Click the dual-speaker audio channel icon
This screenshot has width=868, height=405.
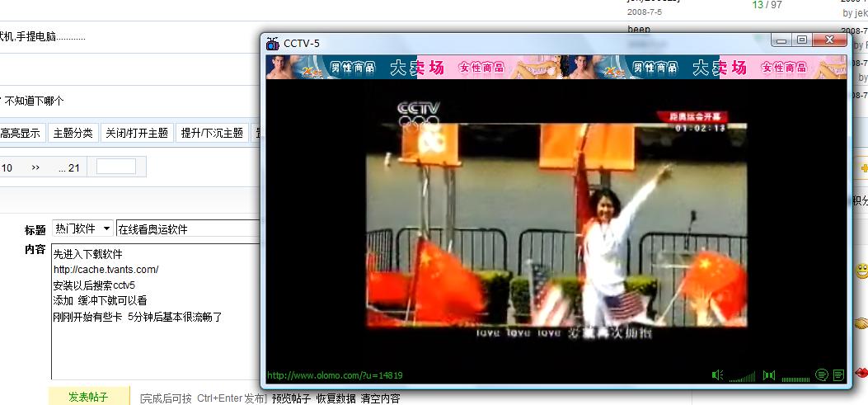tap(769, 375)
